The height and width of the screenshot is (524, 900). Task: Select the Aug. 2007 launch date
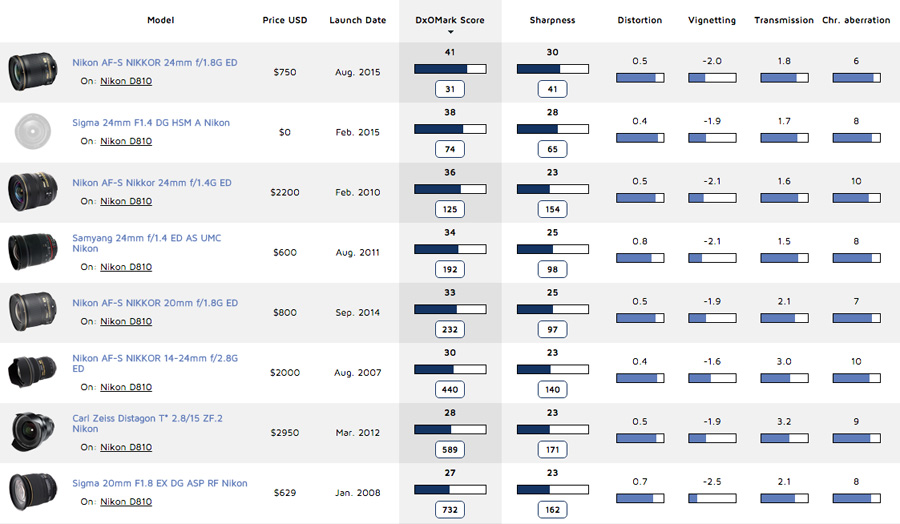358,372
